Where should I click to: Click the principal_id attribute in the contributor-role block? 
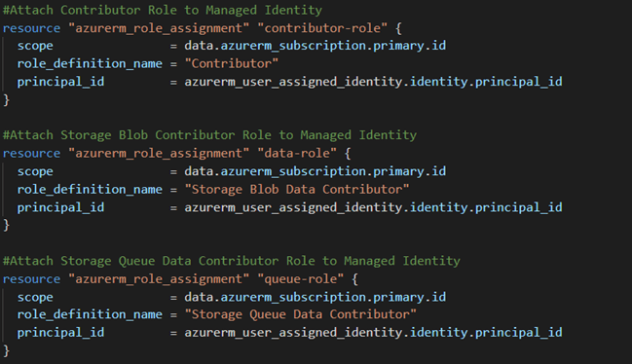[x=60, y=82]
